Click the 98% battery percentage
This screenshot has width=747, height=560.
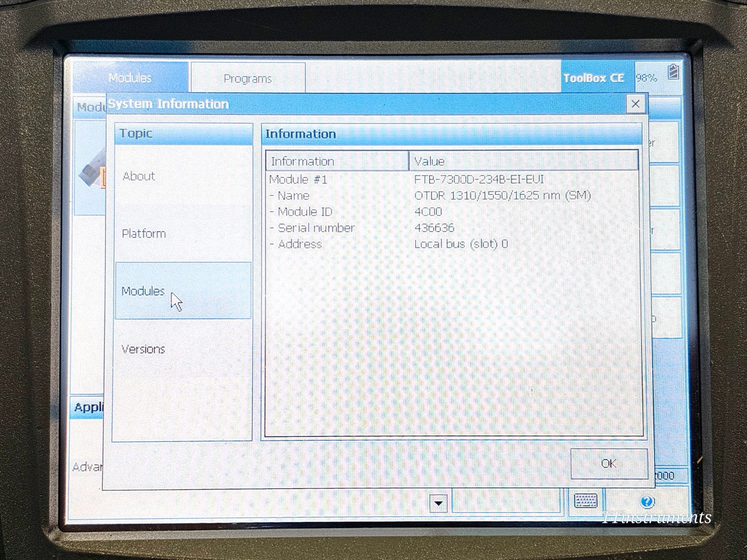(647, 78)
